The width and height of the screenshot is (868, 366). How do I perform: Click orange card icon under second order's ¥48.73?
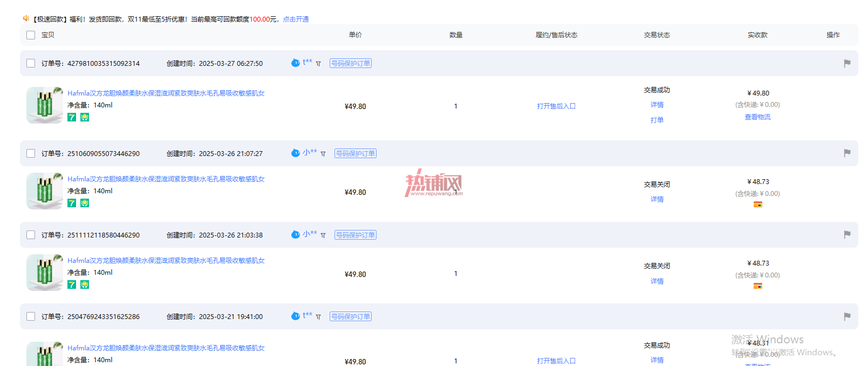pos(758,205)
